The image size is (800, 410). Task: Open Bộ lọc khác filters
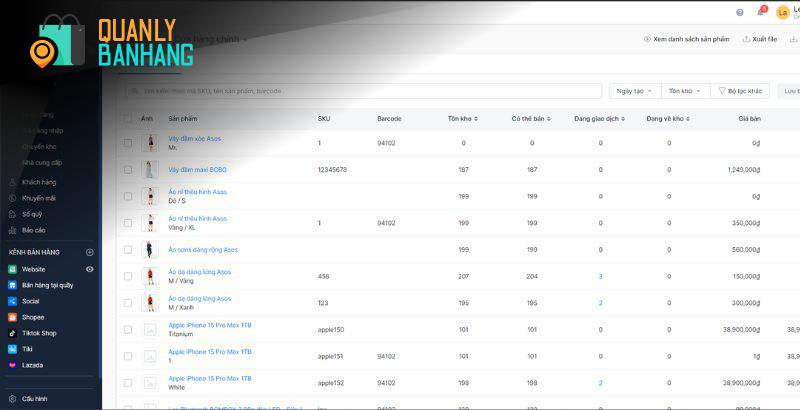click(740, 91)
